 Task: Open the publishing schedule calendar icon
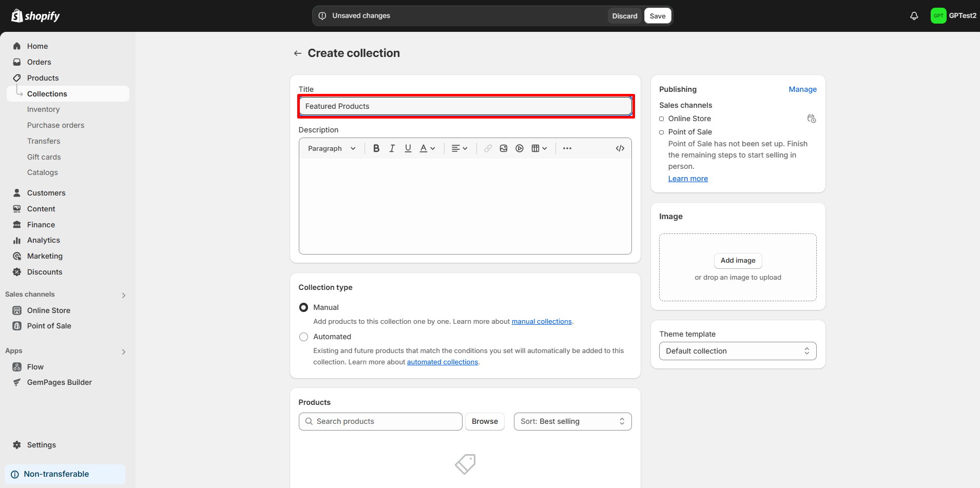click(x=811, y=119)
